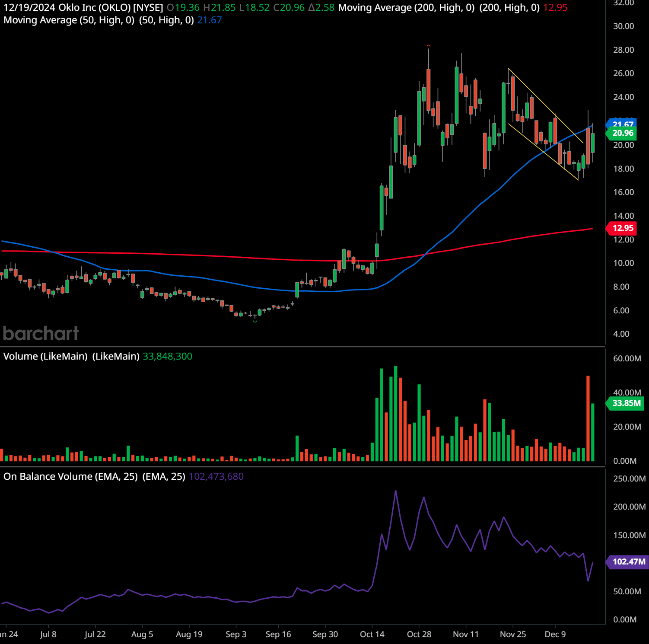Click the 60.00M volume axis label
Image resolution: width=649 pixels, height=644 pixels.
coord(627,359)
